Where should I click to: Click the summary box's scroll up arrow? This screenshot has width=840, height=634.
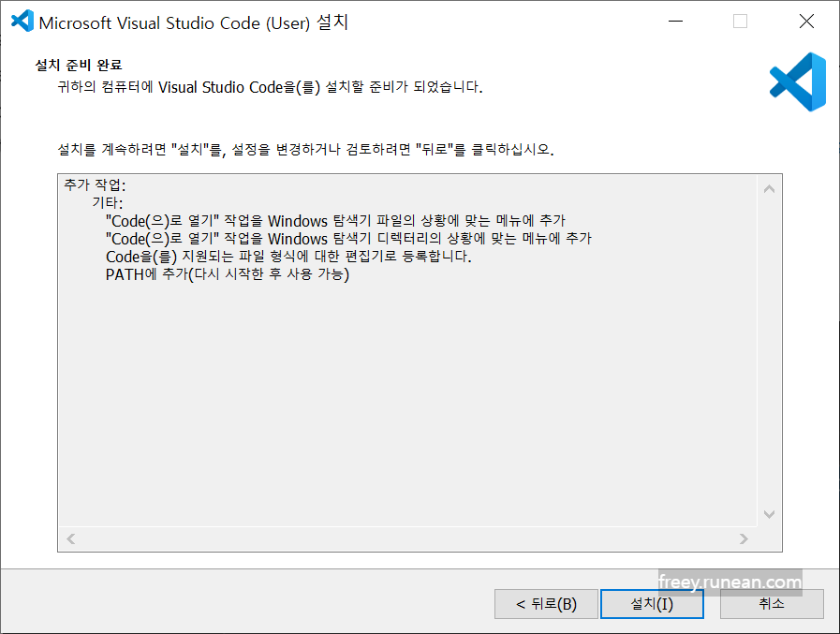pyautogui.click(x=769, y=188)
